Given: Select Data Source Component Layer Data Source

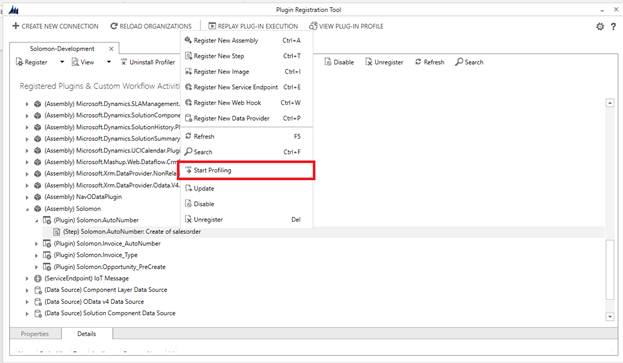Looking at the screenshot, I should (106, 290).
